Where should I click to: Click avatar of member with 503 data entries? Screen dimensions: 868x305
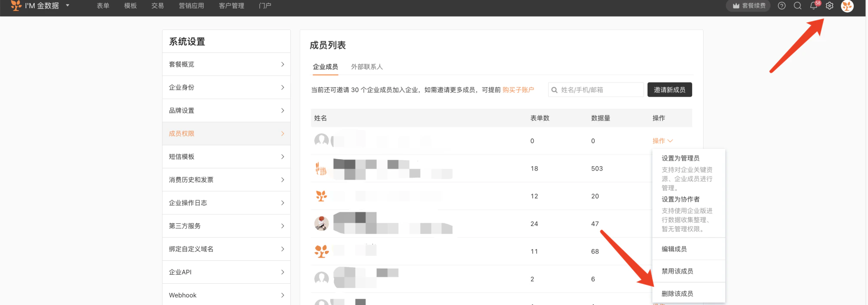(x=321, y=168)
